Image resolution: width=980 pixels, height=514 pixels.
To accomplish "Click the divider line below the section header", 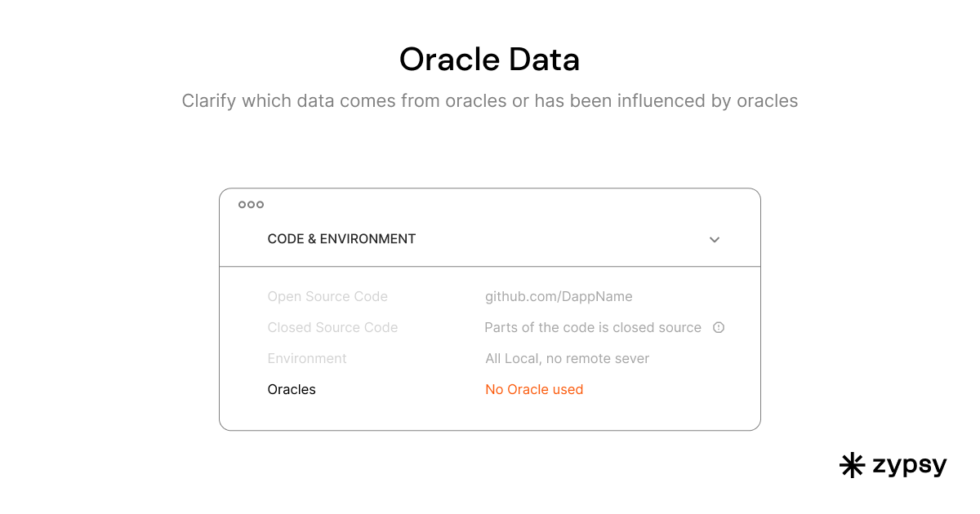I will pyautogui.click(x=490, y=267).
